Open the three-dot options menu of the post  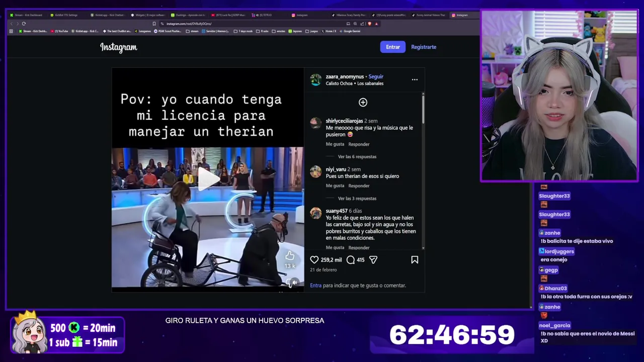click(x=415, y=79)
